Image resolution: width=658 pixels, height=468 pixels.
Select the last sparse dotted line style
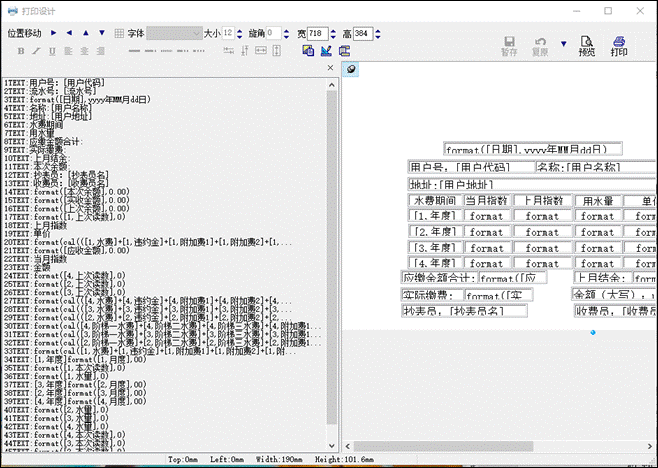(199, 51)
